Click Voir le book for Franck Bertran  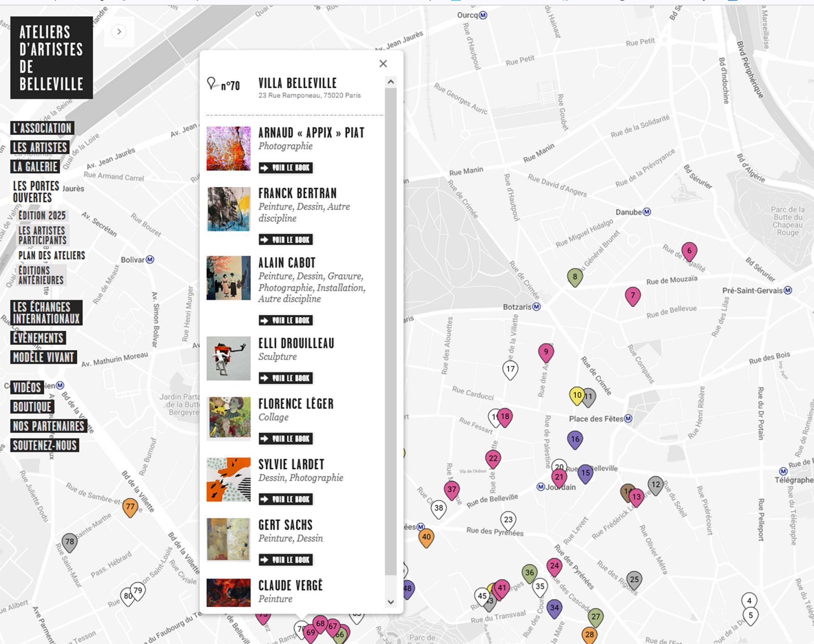(286, 240)
